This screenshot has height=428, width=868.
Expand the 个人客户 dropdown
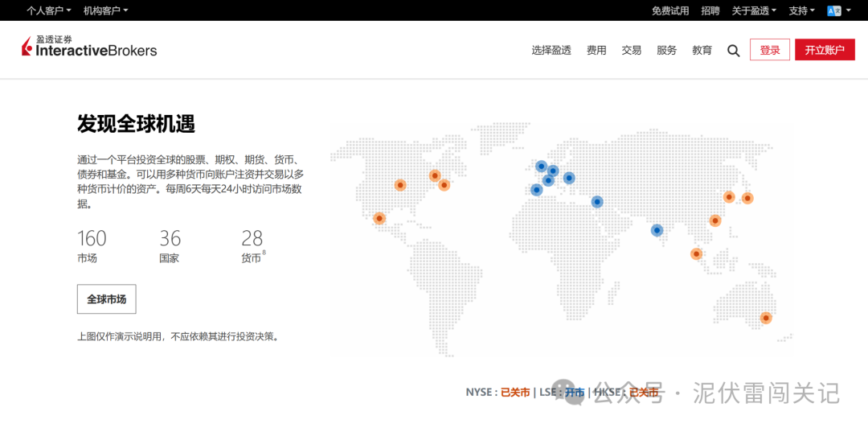49,10
